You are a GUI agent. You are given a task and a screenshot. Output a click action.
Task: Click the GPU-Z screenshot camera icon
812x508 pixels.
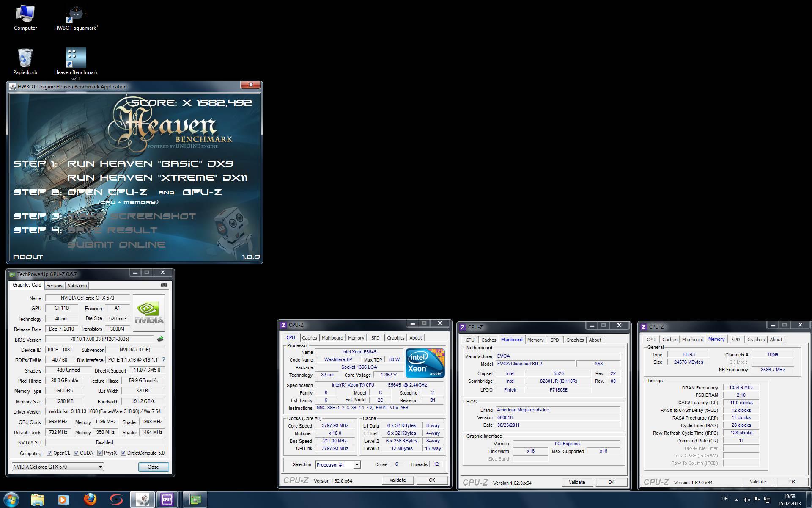(x=164, y=285)
